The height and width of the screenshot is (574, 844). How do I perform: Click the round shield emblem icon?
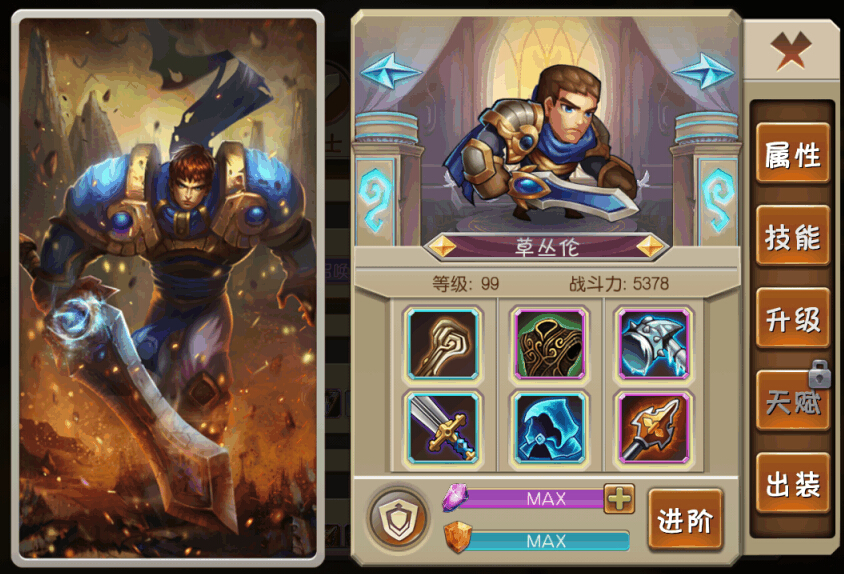pyautogui.click(x=399, y=519)
